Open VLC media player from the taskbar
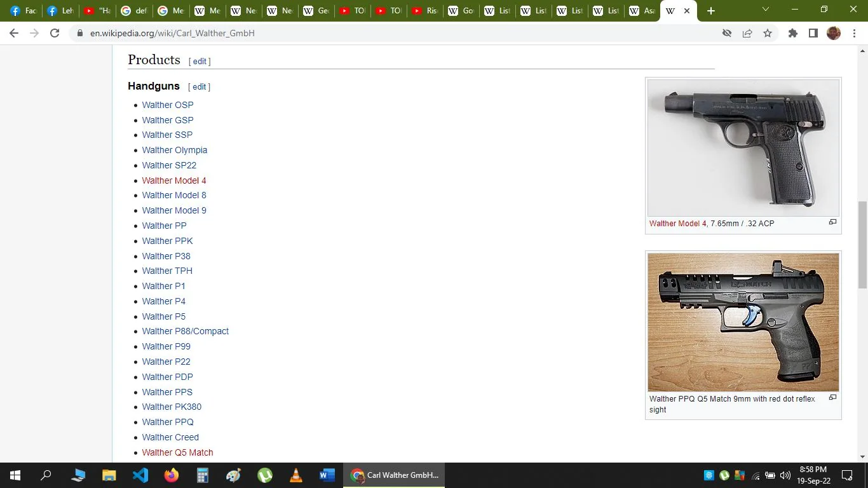 coord(296,475)
